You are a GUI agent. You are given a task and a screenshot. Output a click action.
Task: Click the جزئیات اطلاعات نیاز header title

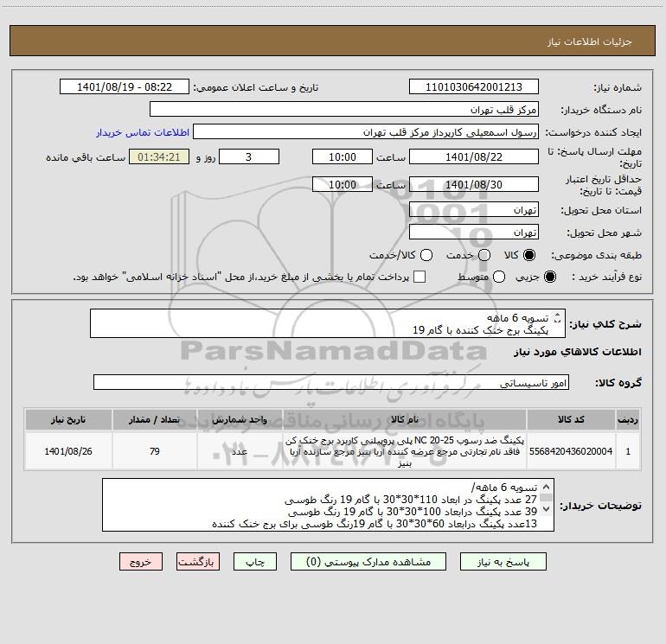pyautogui.click(x=589, y=41)
